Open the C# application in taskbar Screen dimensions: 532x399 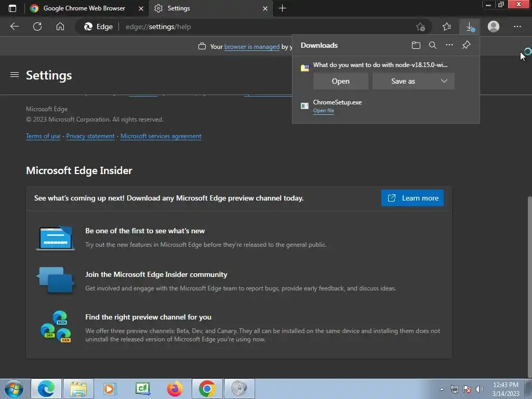point(142,389)
